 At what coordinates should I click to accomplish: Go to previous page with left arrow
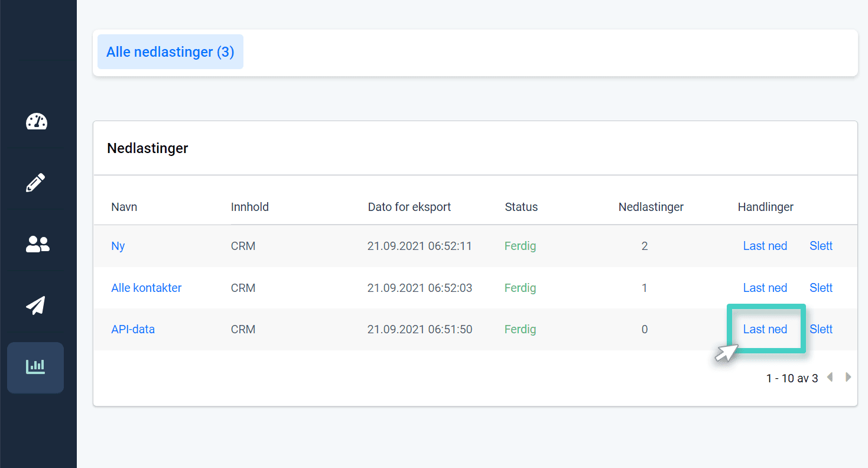pyautogui.click(x=830, y=377)
